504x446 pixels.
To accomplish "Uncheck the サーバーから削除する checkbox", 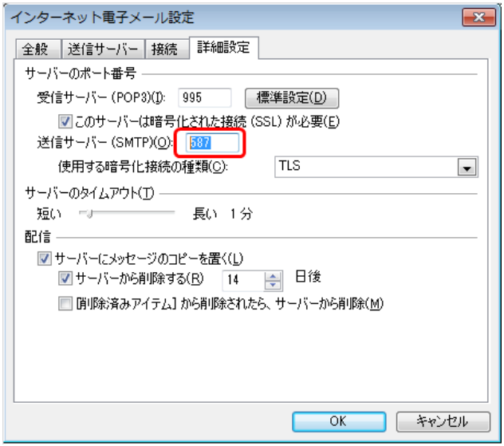I will click(x=66, y=278).
